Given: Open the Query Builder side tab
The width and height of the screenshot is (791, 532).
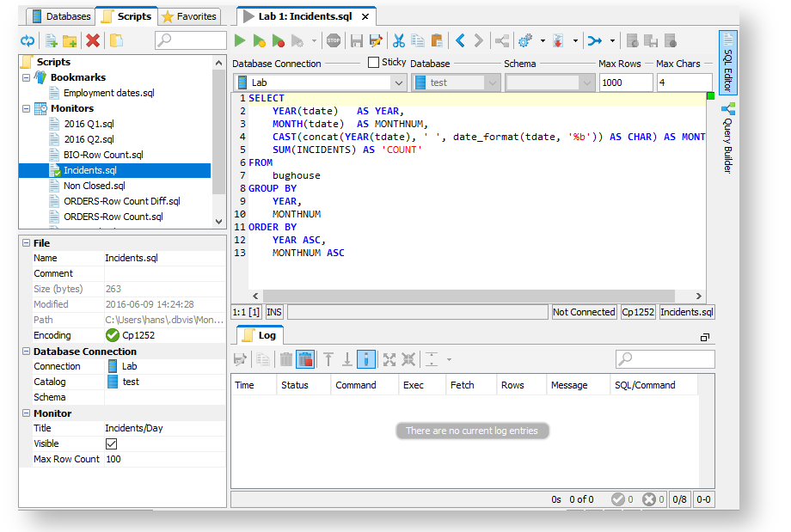Looking at the screenshot, I should [727, 138].
